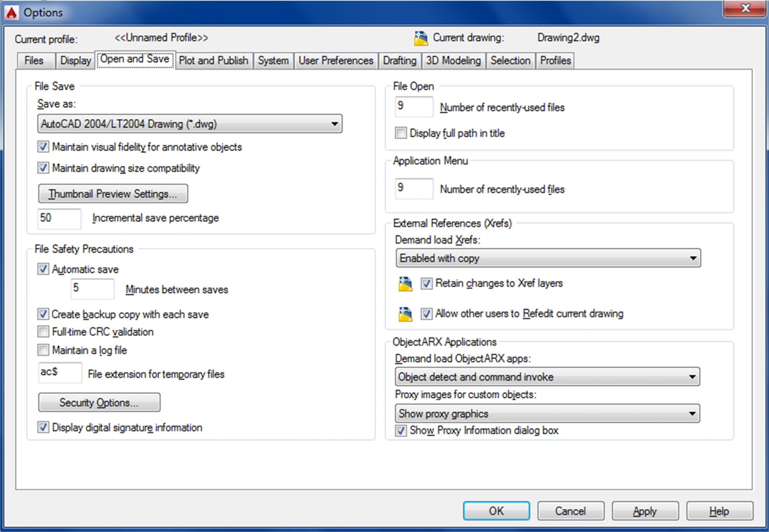Viewport: 769px width, 532px height.
Task: Open Thumbnail Preview Settings
Action: (113, 194)
